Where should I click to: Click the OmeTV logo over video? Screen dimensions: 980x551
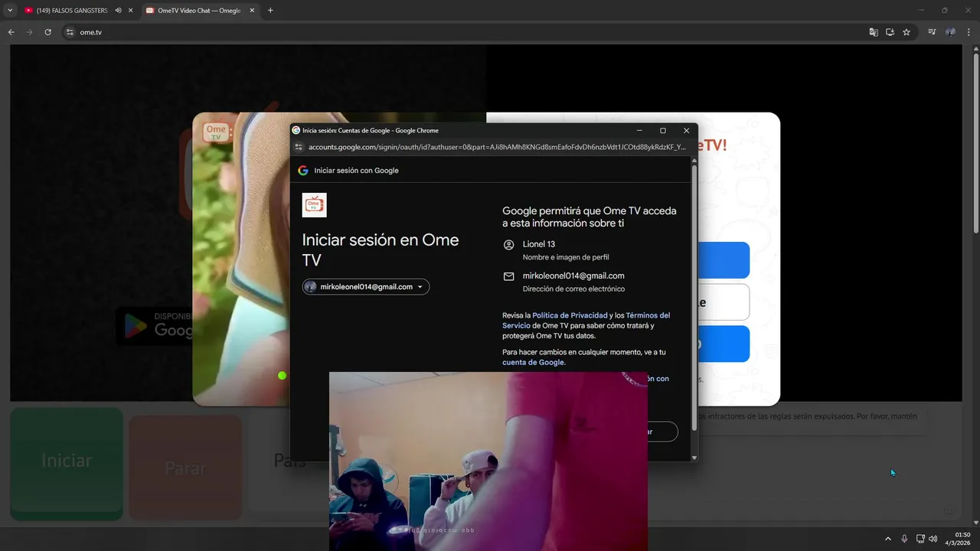[217, 132]
